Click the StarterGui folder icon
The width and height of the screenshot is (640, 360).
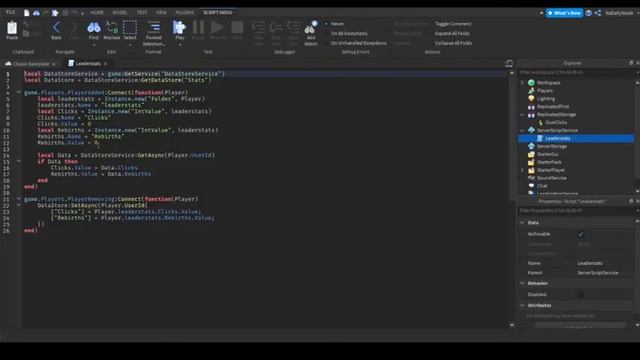point(531,154)
